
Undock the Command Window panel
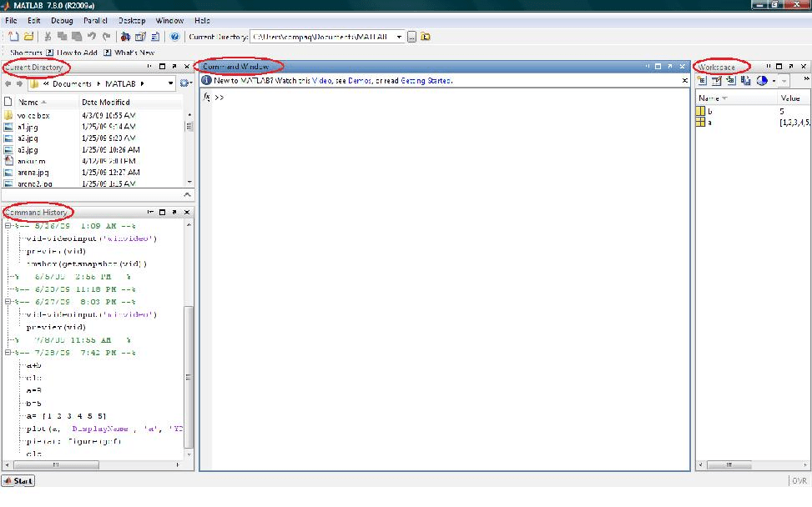coord(670,66)
